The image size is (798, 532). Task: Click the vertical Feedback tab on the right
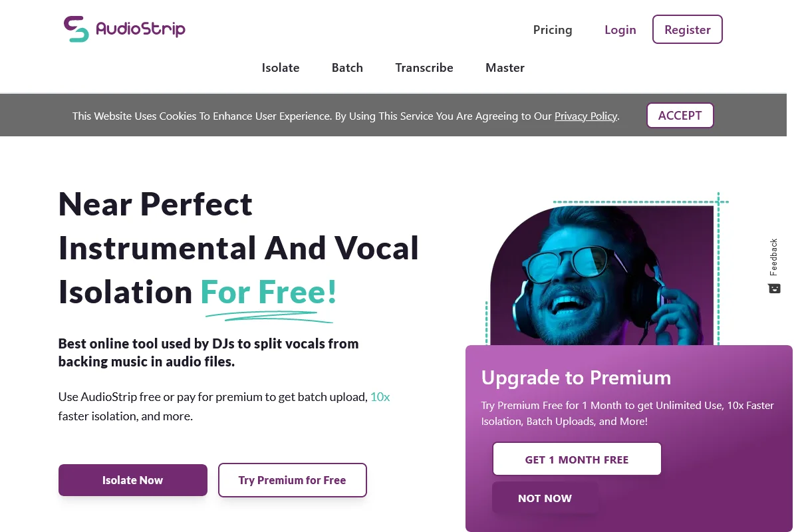(773, 257)
